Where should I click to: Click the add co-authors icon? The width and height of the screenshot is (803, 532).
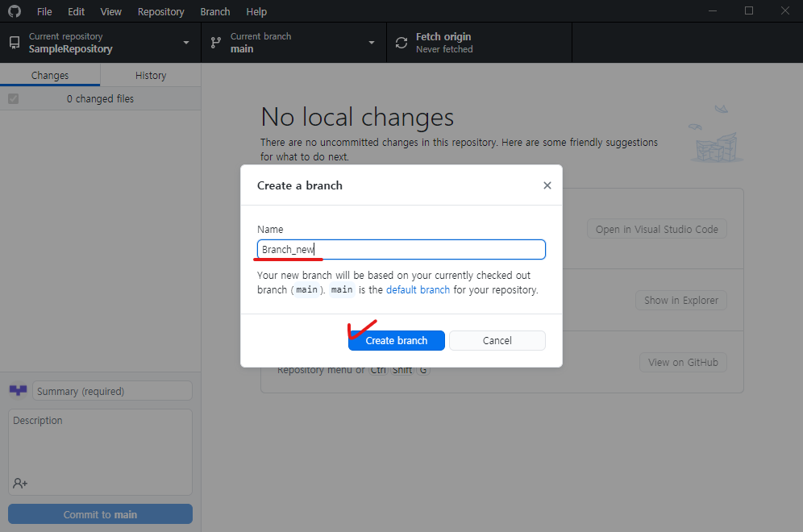[20, 483]
